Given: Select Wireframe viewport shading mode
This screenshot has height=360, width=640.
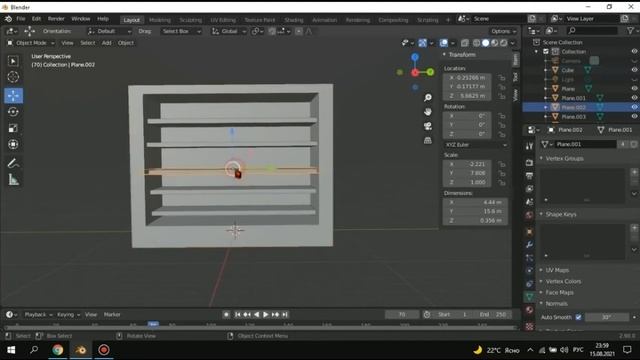Looking at the screenshot, I should [476, 43].
